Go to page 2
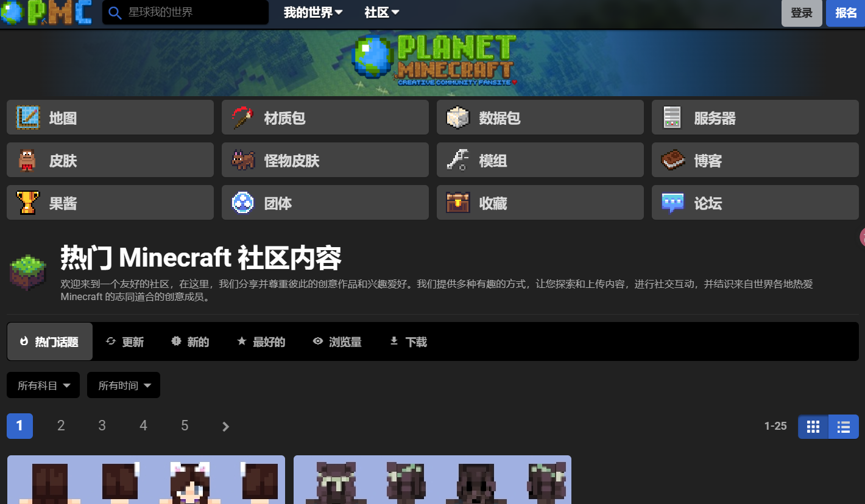Screen dimensions: 865x504 coord(61,426)
